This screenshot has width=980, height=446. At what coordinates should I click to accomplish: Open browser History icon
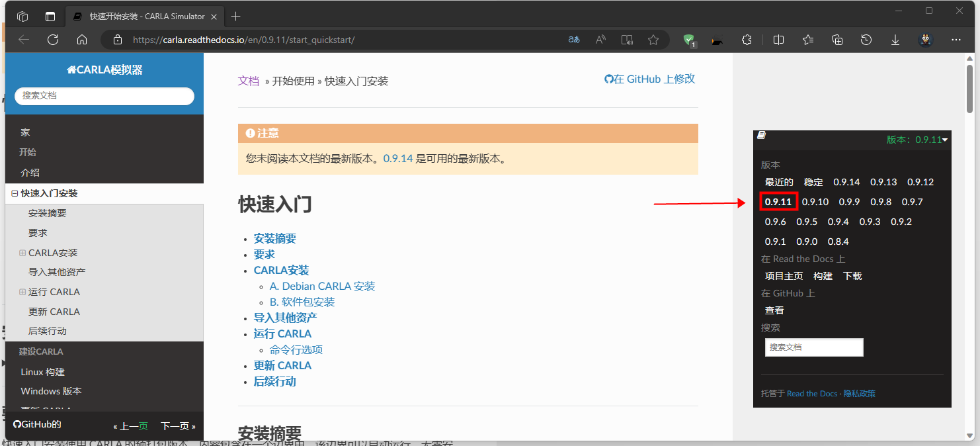point(866,40)
